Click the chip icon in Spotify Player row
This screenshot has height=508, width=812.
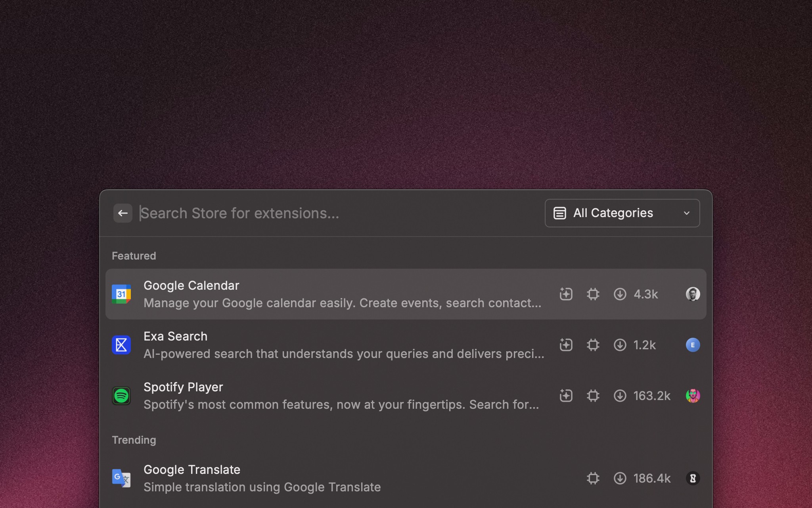point(593,396)
